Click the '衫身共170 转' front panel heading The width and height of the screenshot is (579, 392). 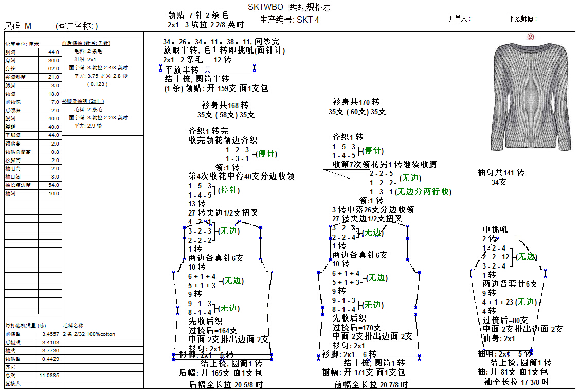click(356, 102)
